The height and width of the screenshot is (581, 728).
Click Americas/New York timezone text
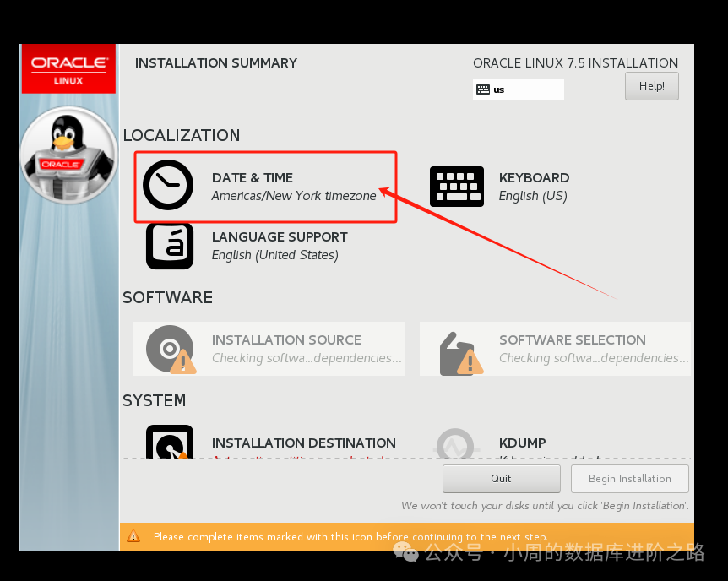pyautogui.click(x=294, y=196)
